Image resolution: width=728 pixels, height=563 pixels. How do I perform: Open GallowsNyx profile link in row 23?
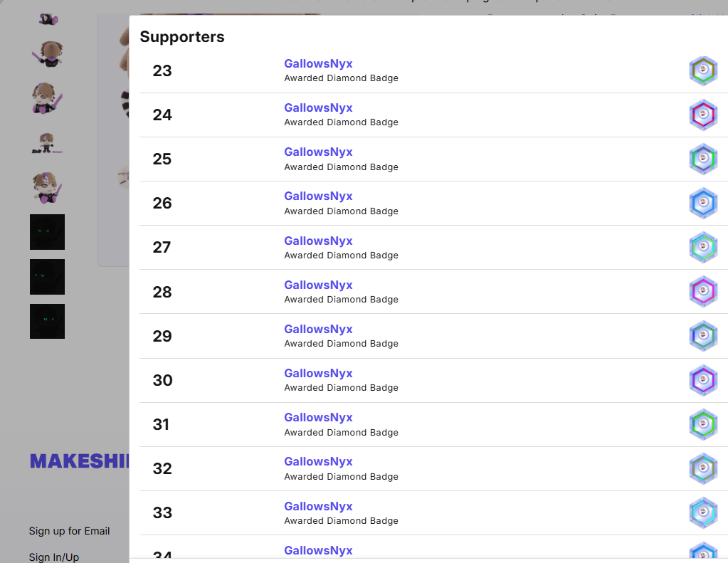(318, 63)
